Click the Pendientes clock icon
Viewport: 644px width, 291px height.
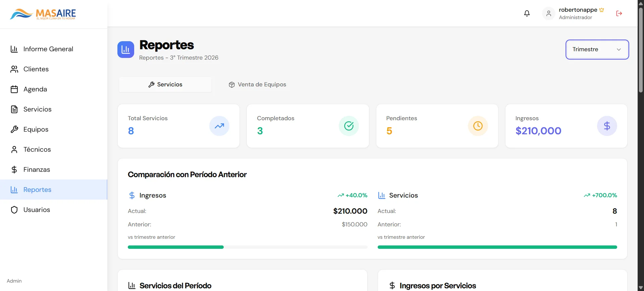tap(478, 126)
